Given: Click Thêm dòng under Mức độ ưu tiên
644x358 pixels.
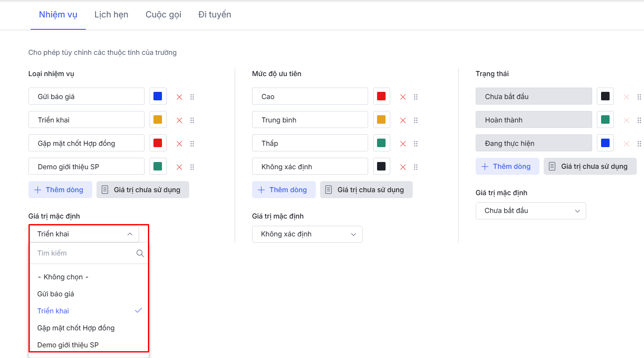Looking at the screenshot, I should click(x=284, y=190).
